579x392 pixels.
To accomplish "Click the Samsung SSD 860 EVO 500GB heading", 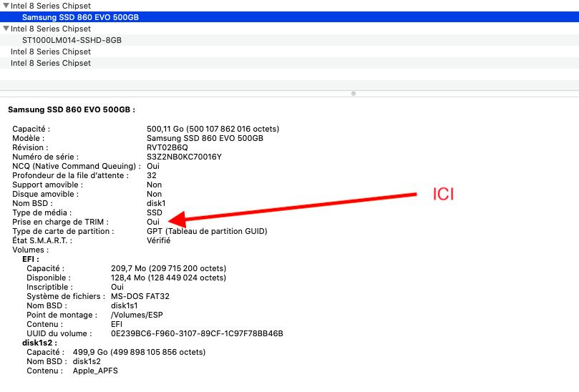I will click(72, 109).
